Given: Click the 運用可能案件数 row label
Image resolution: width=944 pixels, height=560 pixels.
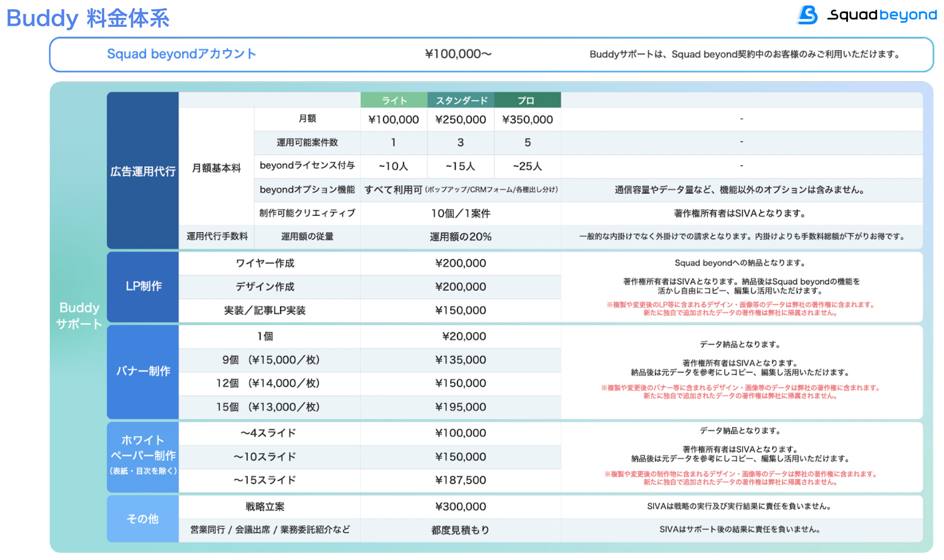Looking at the screenshot, I should pyautogui.click(x=307, y=142).
